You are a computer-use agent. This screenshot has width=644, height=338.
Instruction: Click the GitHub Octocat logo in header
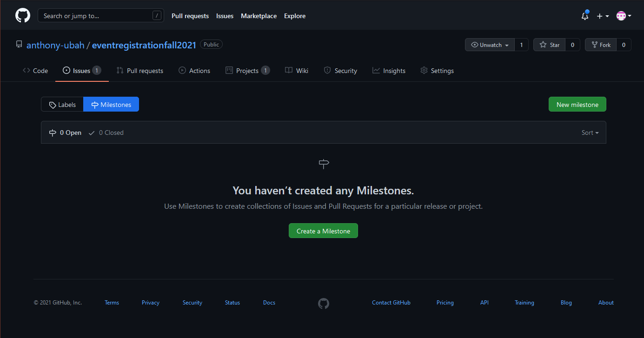tap(23, 16)
